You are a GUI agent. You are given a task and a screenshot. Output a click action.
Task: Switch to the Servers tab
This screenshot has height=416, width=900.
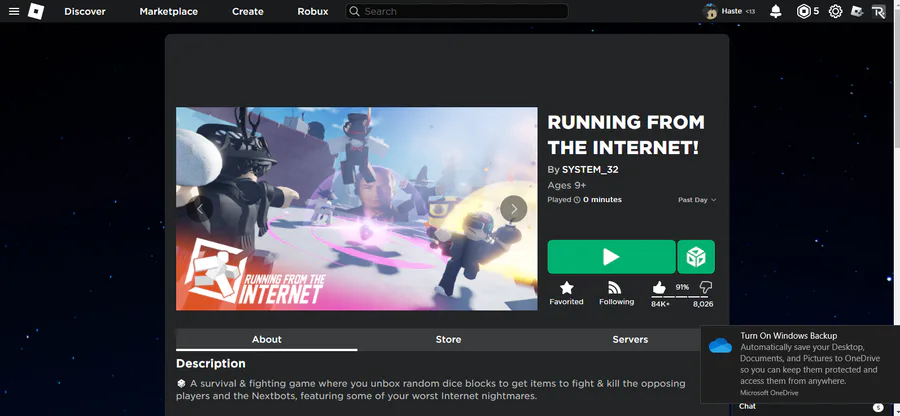click(x=630, y=340)
